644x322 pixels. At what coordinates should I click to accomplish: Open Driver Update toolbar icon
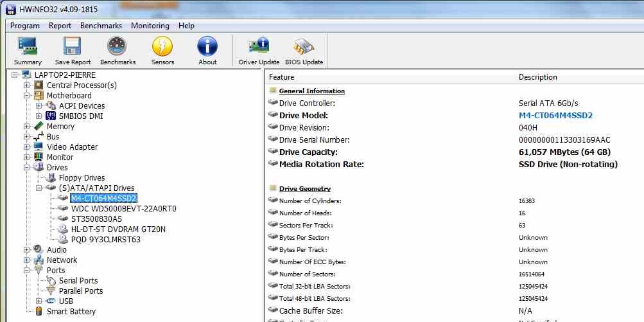(259, 46)
